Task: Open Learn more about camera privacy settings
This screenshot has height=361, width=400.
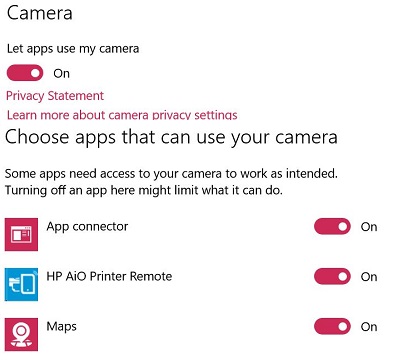Action: [122, 115]
